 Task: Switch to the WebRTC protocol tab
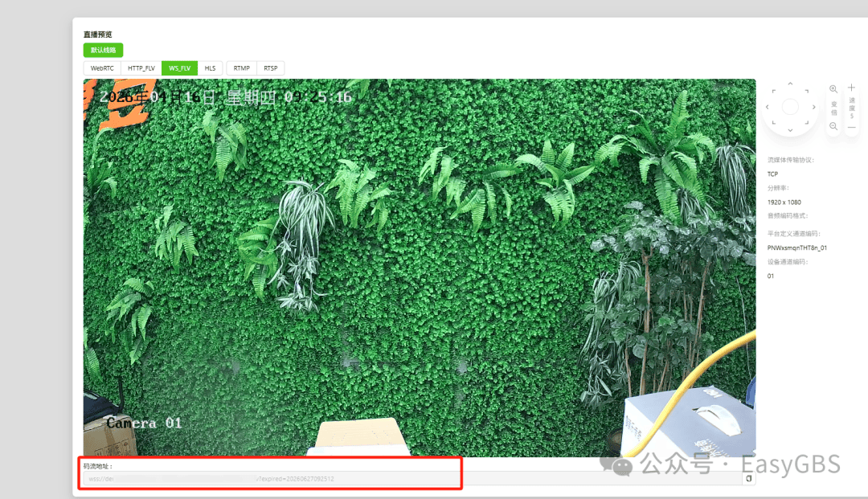pyautogui.click(x=102, y=68)
